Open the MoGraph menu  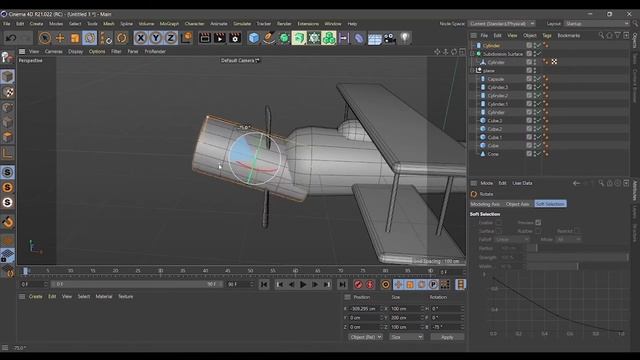(x=169, y=24)
